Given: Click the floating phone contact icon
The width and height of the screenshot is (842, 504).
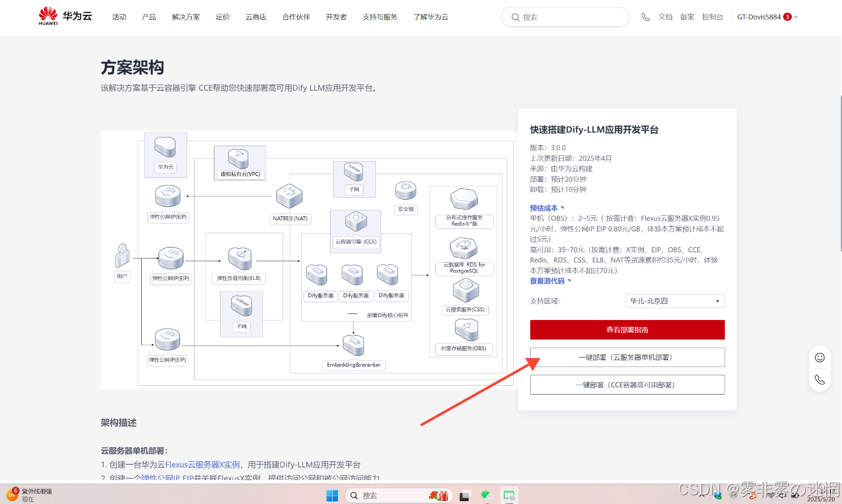Looking at the screenshot, I should [820, 380].
